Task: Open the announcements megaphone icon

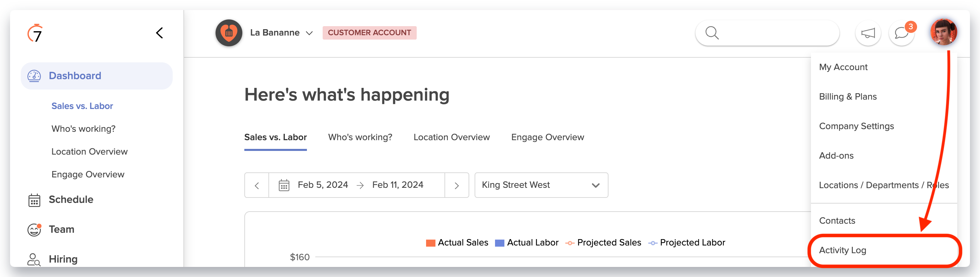Action: point(868,33)
